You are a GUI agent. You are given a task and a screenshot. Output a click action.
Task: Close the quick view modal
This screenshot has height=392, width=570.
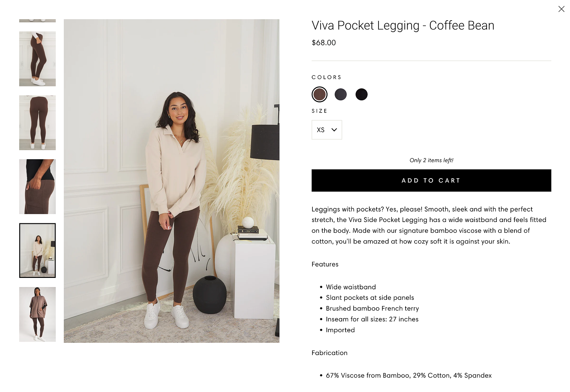click(561, 9)
